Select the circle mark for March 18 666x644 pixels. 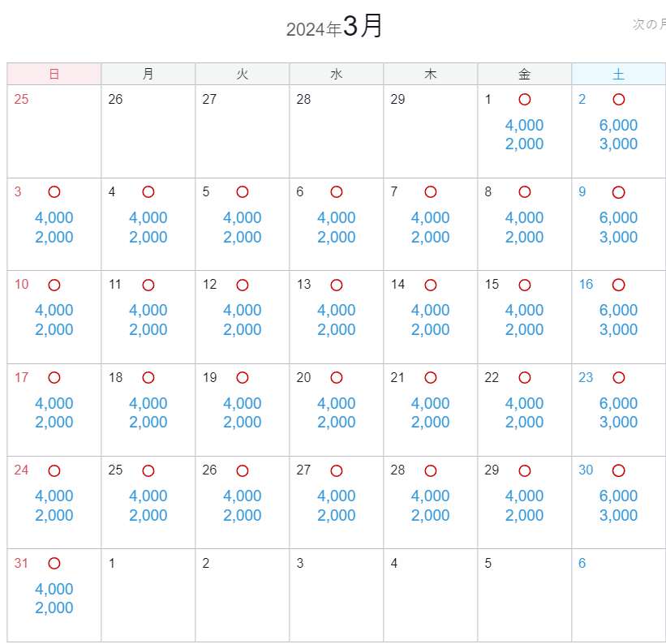pos(148,378)
